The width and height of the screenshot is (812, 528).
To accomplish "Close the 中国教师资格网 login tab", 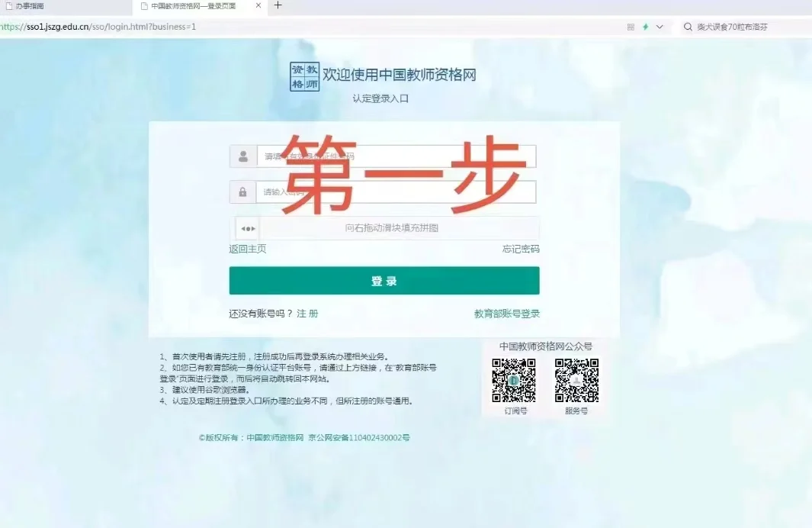I will coord(258,5).
